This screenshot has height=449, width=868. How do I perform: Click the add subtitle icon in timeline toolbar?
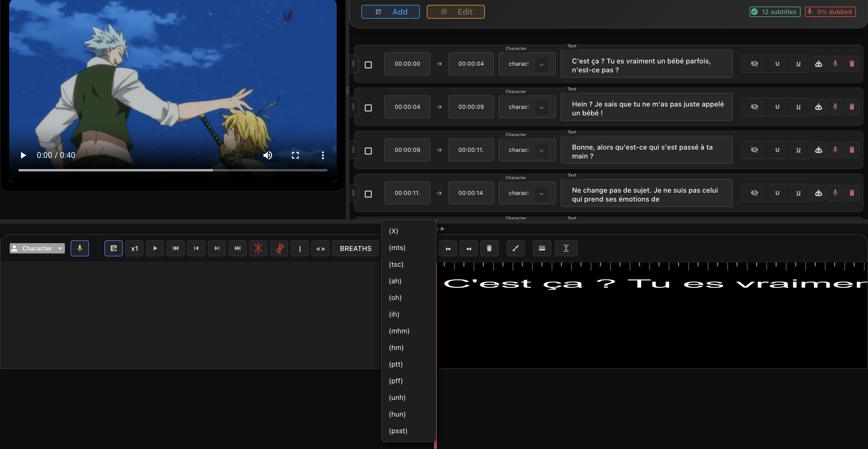[x=114, y=248]
